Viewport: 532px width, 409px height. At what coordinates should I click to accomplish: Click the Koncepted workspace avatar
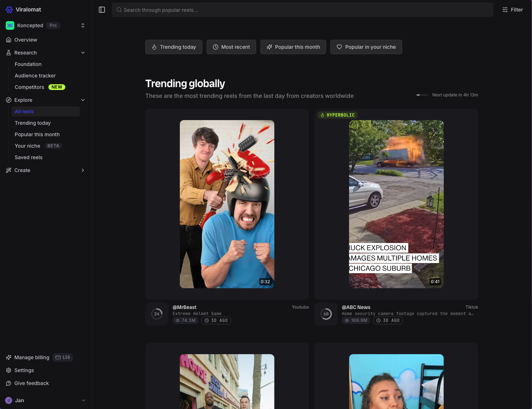click(10, 25)
